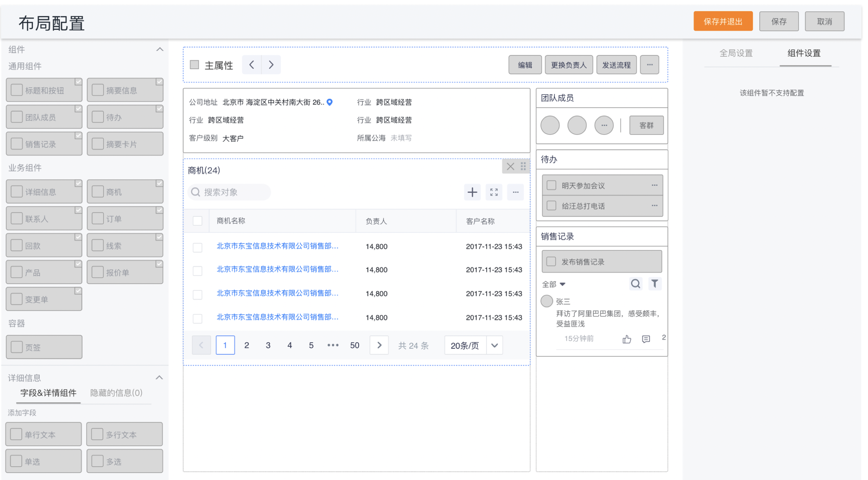Click pagination ellipsis to jump pages
This screenshot has width=868, height=480.
pyautogui.click(x=333, y=345)
